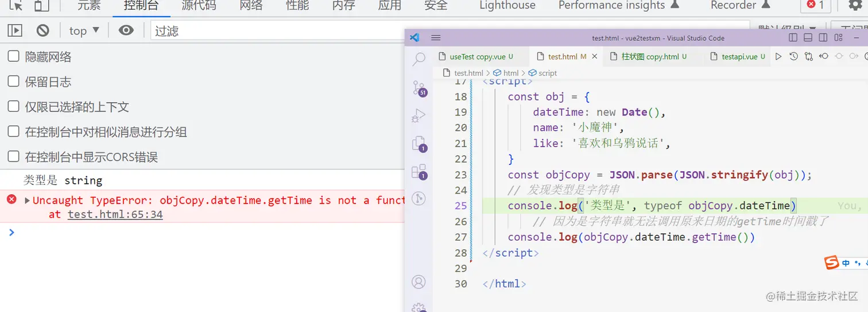Close the test.html editor tab
This screenshot has width=868, height=312.
coord(595,56)
